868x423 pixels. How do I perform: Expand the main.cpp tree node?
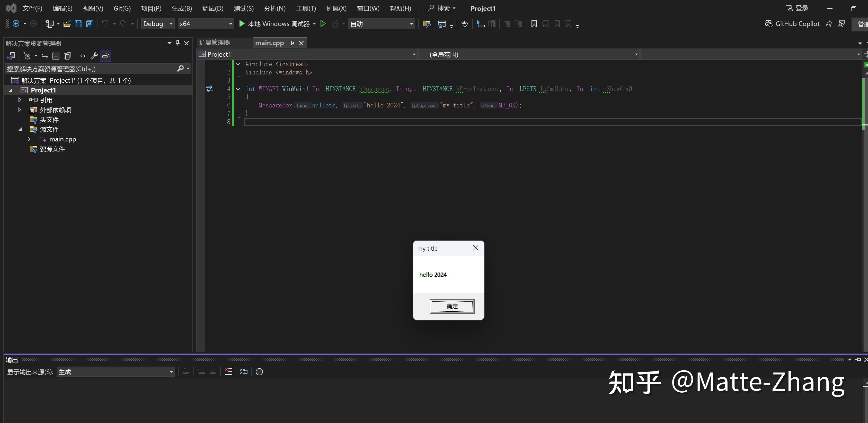pos(29,139)
